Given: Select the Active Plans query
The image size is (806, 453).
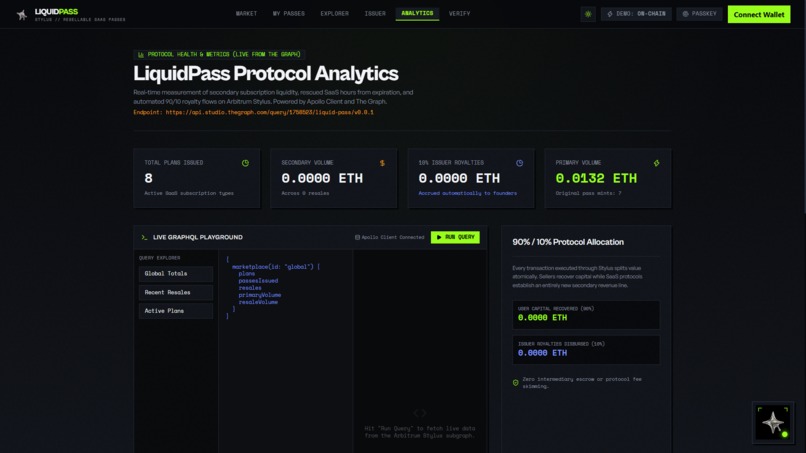Looking at the screenshot, I should (176, 311).
